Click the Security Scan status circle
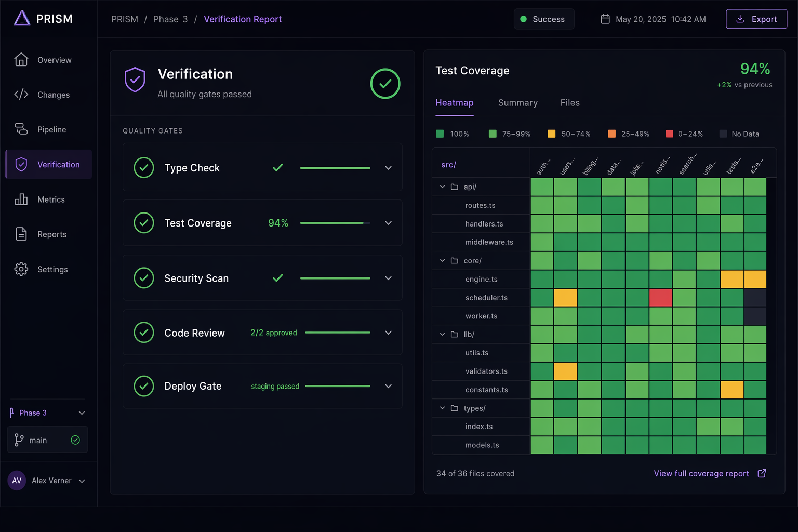 click(x=144, y=278)
